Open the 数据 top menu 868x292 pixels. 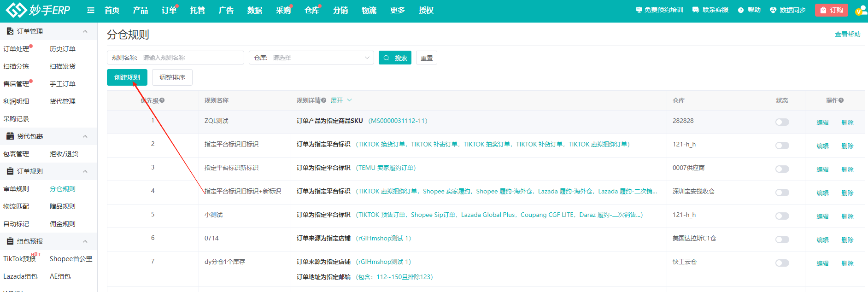(255, 10)
